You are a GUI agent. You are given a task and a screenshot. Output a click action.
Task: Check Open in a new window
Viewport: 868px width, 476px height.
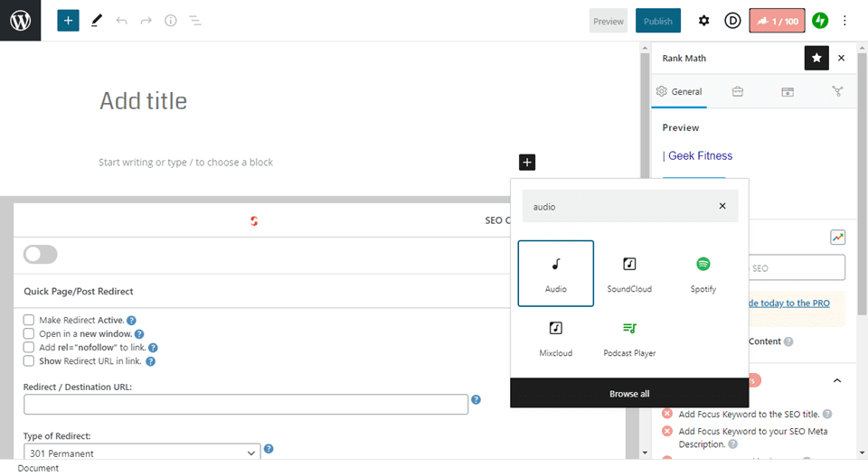(29, 333)
